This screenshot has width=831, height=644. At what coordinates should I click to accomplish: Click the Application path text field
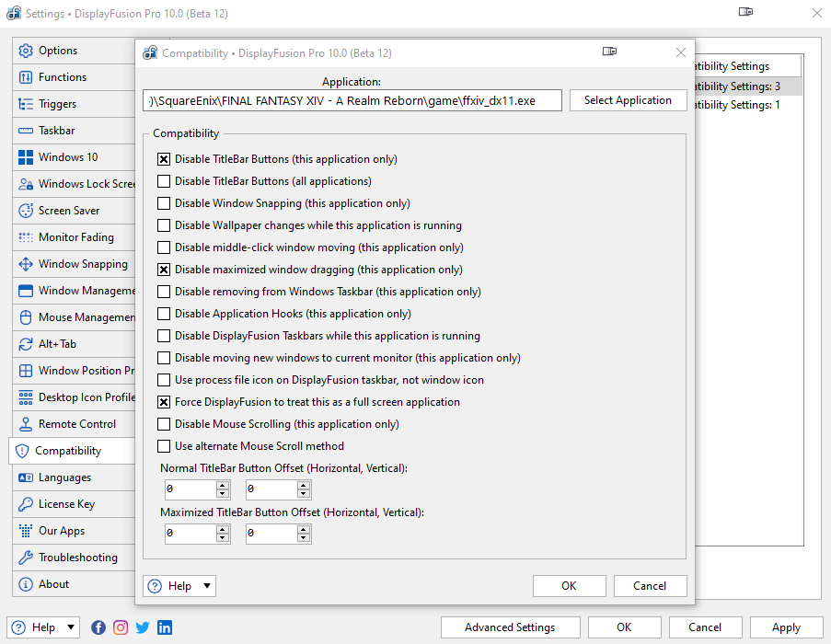[352, 100]
